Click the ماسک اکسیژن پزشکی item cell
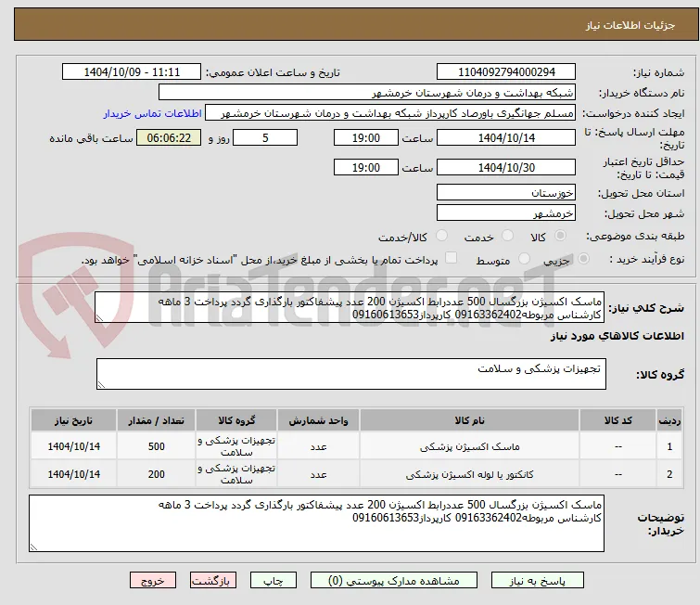Screen dimensions: 700x605 click(470, 446)
